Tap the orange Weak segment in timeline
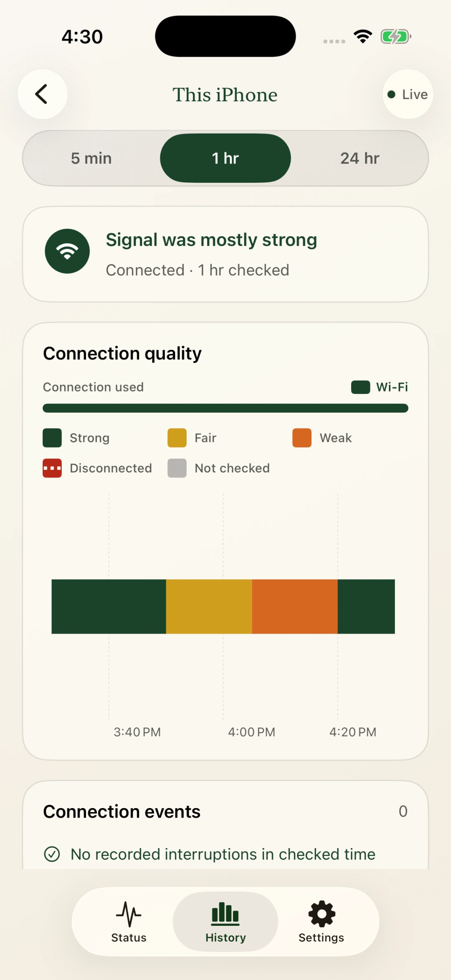Viewport: 451px width, 980px height. click(295, 606)
